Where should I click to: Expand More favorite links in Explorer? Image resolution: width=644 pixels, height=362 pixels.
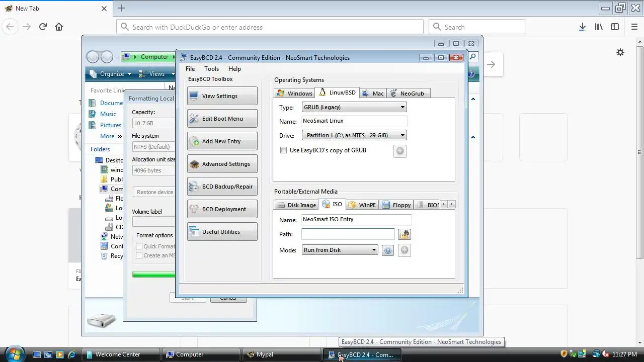pyautogui.click(x=111, y=136)
